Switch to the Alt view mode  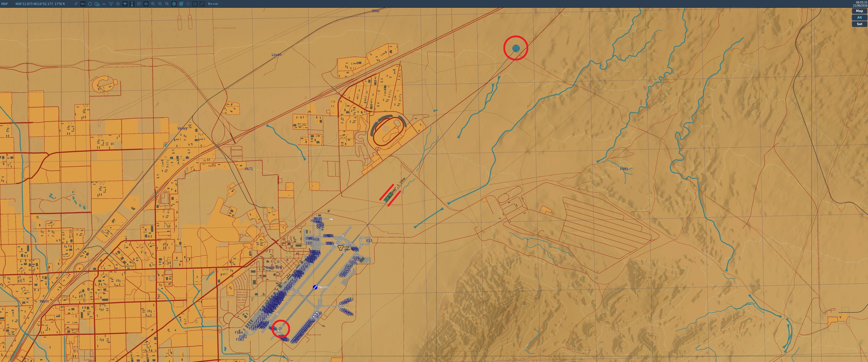(x=859, y=17)
